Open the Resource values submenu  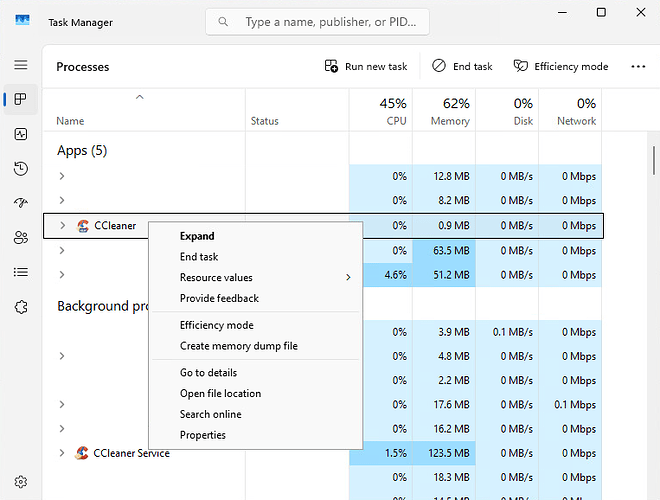255,277
